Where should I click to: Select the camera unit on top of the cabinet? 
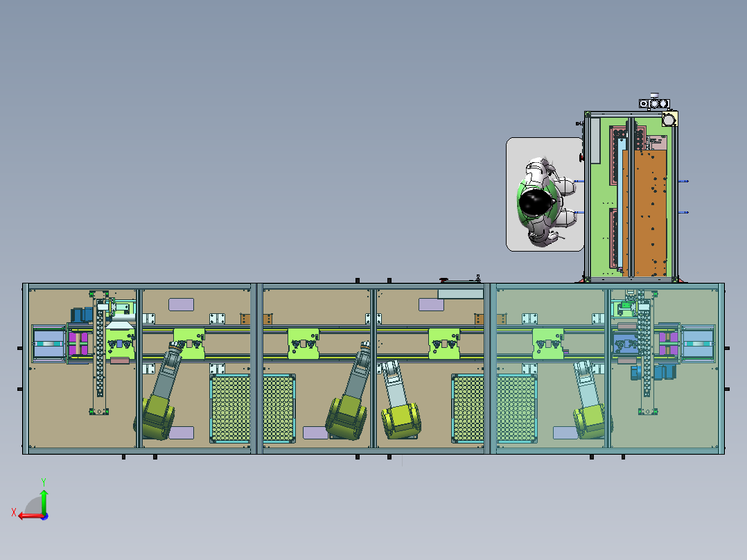(x=654, y=103)
